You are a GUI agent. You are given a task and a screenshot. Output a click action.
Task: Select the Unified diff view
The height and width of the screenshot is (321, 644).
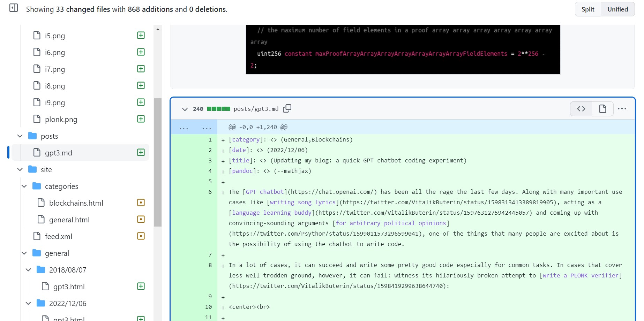point(617,9)
